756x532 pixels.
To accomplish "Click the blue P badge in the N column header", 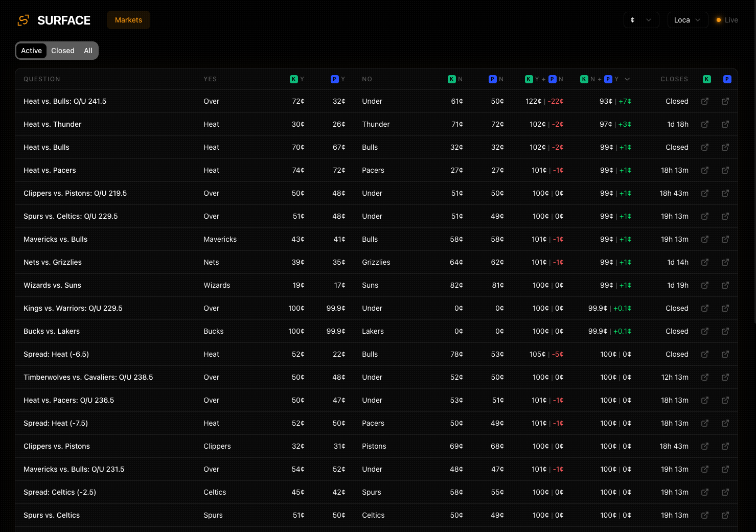I will click(x=492, y=79).
